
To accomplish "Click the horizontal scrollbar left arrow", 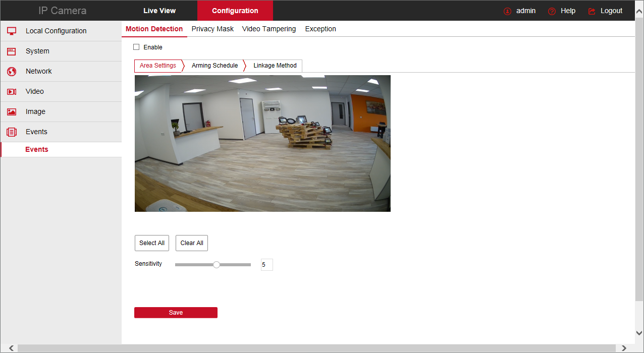I will [11, 348].
